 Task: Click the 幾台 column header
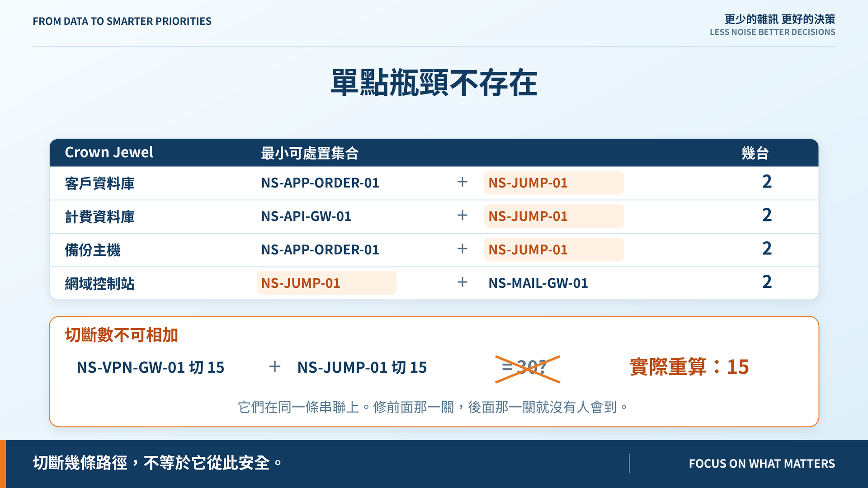[755, 153]
